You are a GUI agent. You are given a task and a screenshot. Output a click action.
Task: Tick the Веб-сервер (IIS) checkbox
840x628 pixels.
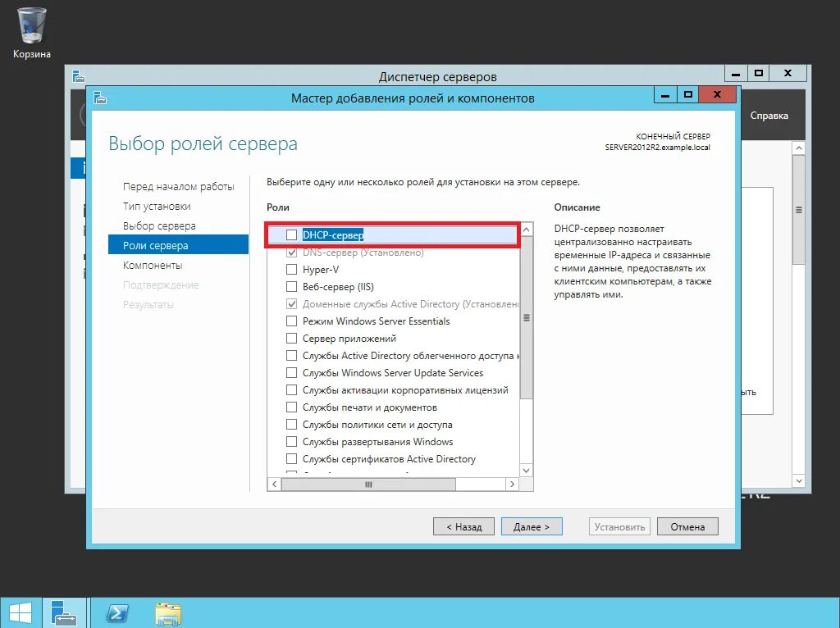(291, 286)
